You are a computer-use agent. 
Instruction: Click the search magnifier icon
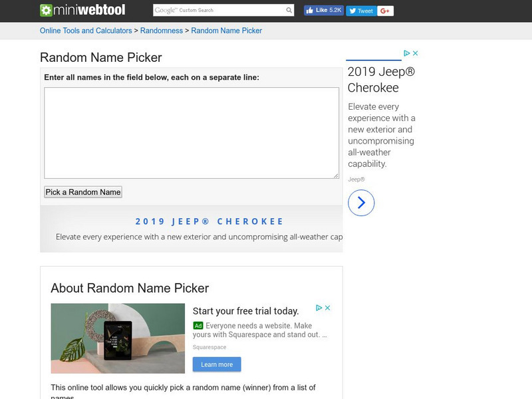click(x=289, y=10)
